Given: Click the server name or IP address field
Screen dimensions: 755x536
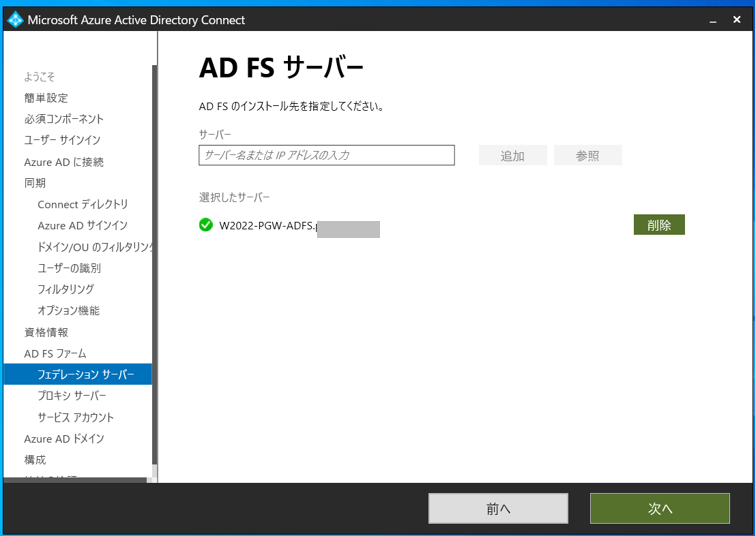Looking at the screenshot, I should pyautogui.click(x=326, y=155).
